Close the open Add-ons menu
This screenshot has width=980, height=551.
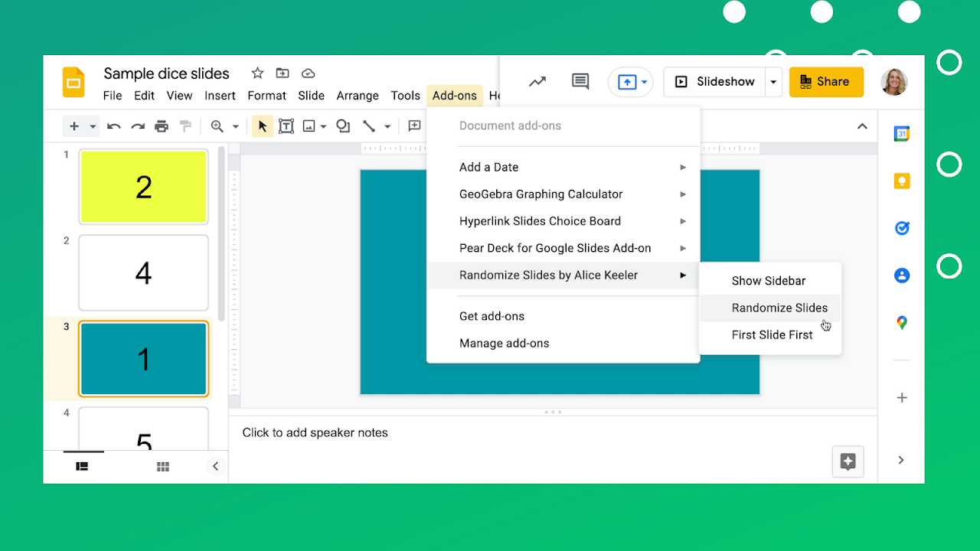click(455, 96)
